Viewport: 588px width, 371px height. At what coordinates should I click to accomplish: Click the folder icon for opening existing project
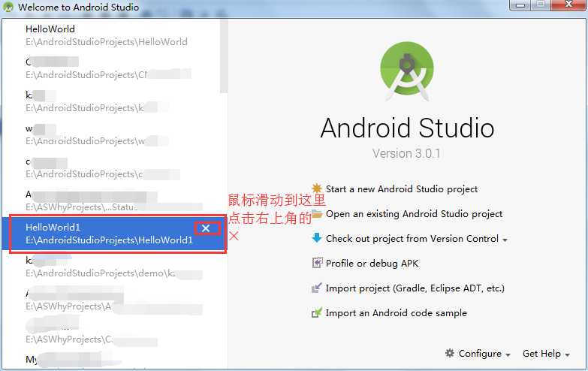point(317,214)
